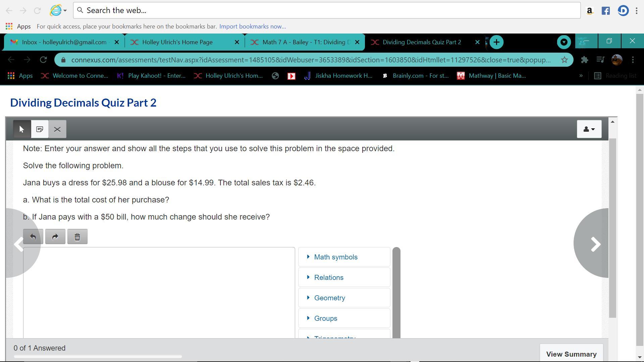The width and height of the screenshot is (644, 362).
Task: Switch to Holley Ulrich's Home Page tab
Action: (177, 42)
